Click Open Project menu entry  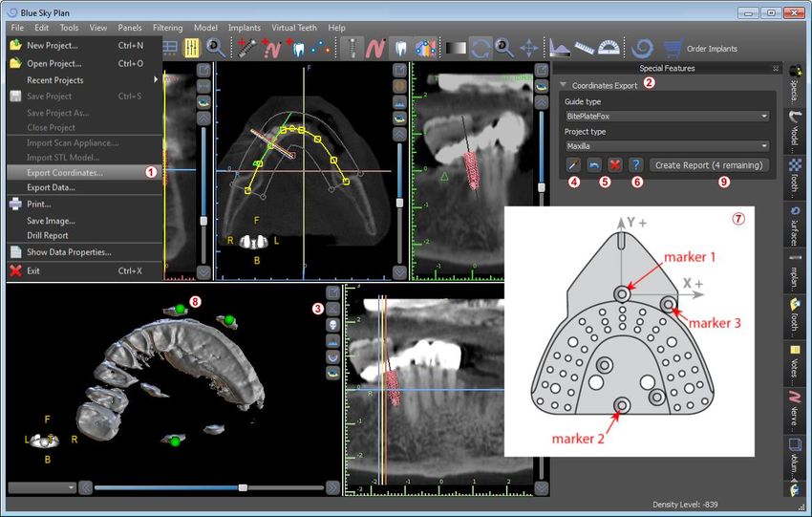(84, 63)
